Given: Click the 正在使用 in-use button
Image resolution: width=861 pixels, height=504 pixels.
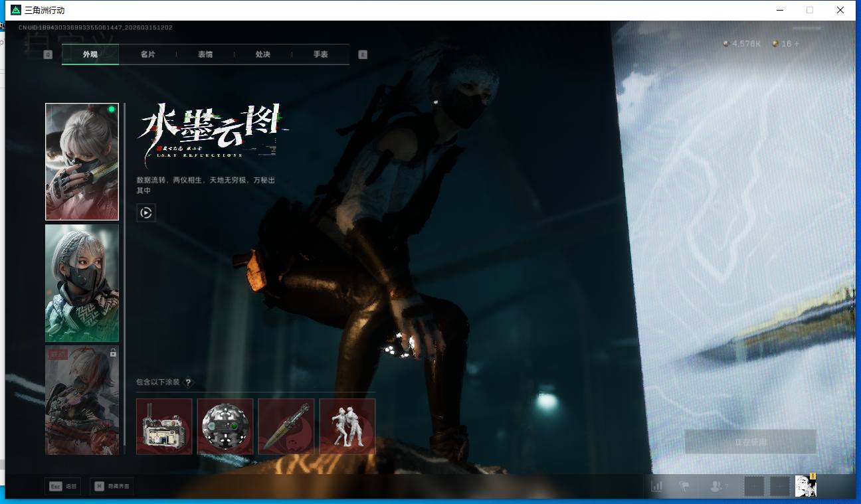Looking at the screenshot, I should [x=750, y=442].
